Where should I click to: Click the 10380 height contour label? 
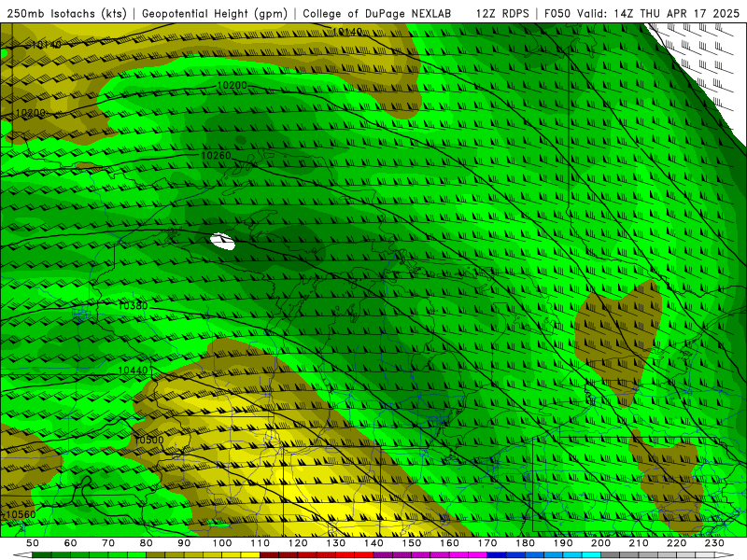pos(133,306)
